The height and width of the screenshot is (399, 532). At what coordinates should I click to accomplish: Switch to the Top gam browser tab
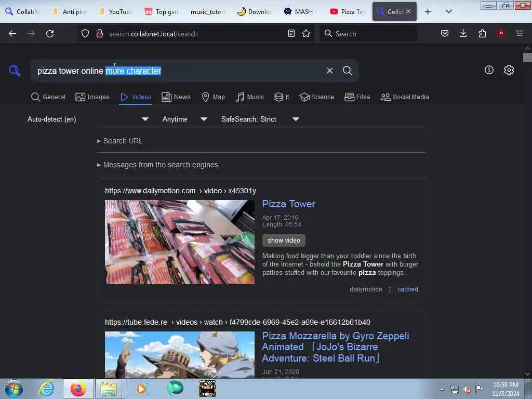click(162, 12)
